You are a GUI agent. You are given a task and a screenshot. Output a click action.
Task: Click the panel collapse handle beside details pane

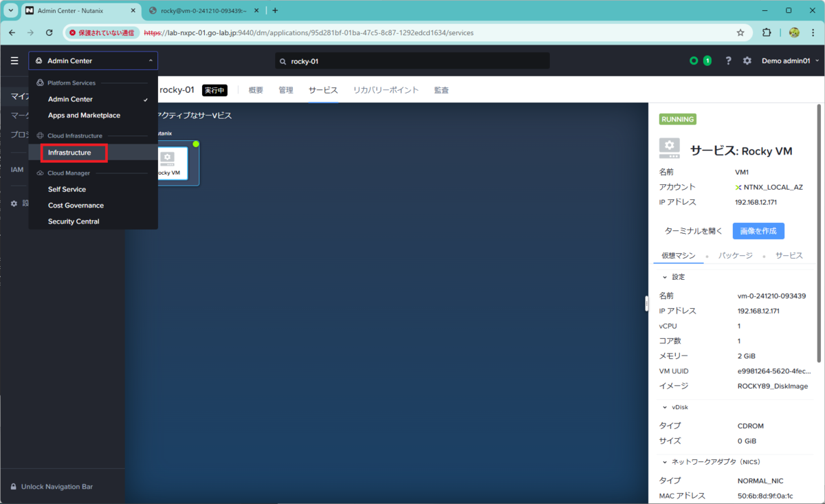pyautogui.click(x=646, y=303)
